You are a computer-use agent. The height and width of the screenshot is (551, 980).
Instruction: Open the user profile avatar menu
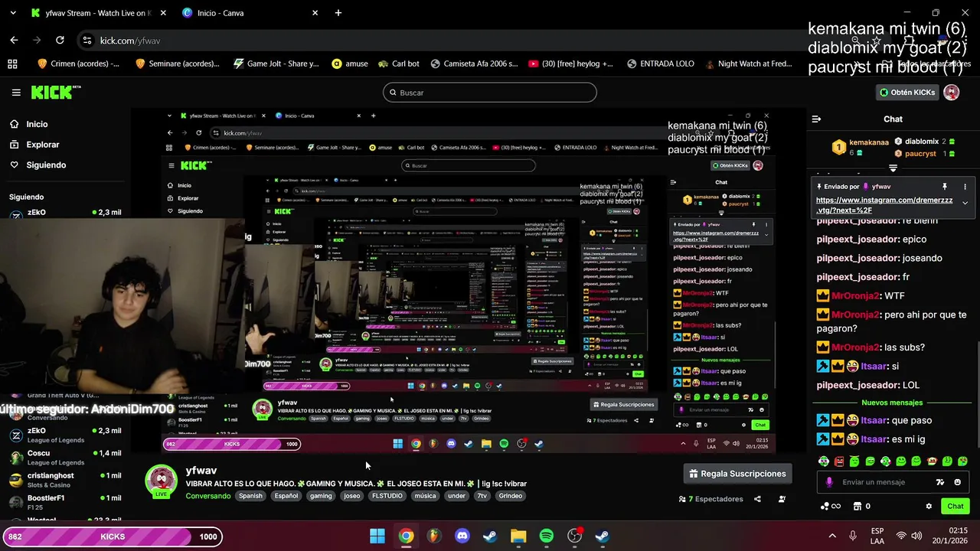click(x=951, y=93)
